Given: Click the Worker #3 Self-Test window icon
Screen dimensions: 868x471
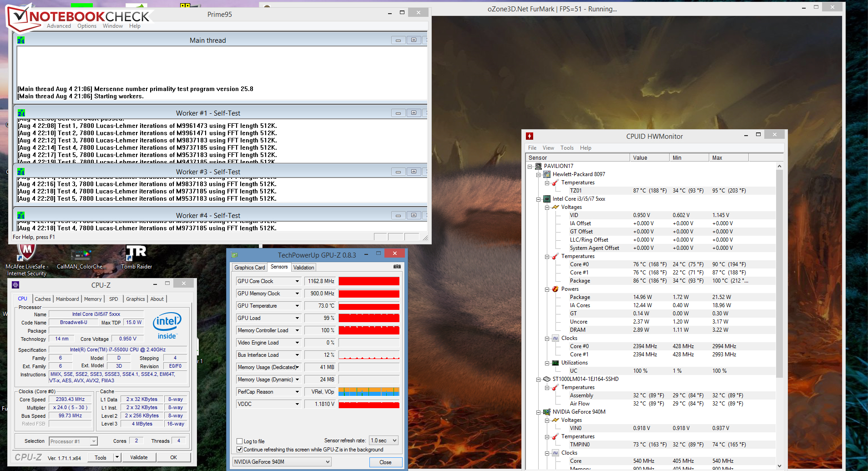Looking at the screenshot, I should coord(21,172).
